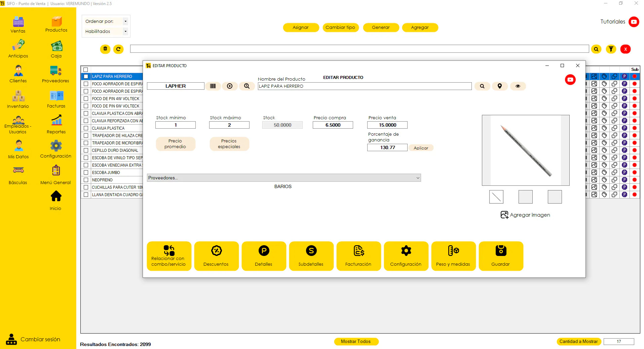644x349 pixels.
Task: Click the pencil product image thumbnail
Action: [496, 197]
